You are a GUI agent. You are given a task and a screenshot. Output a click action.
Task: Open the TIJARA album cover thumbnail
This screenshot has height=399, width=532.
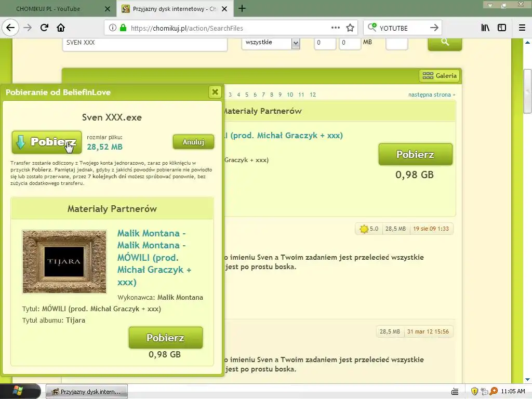(64, 262)
